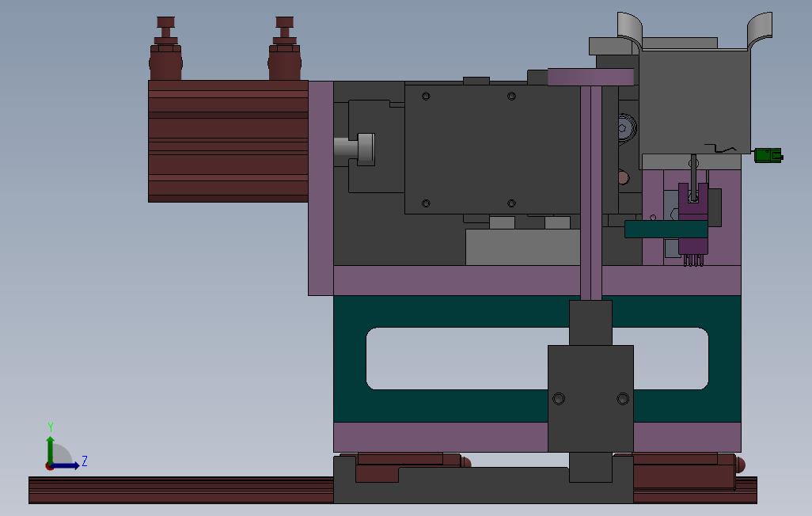The width and height of the screenshot is (812, 516).
Task: Select the left curved fin of the hopper
Action: pyautogui.click(x=630, y=31)
